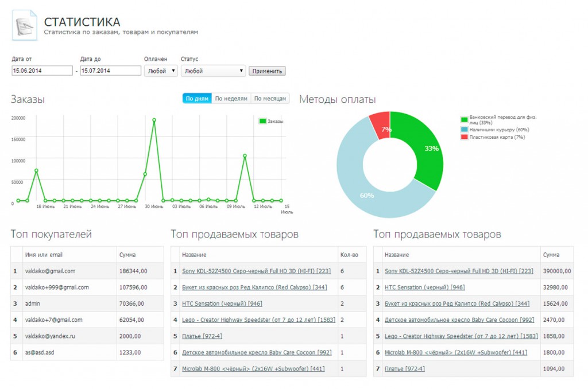Switch chart to По дням view
Viewport: 588px width, 389px height.
point(197,99)
